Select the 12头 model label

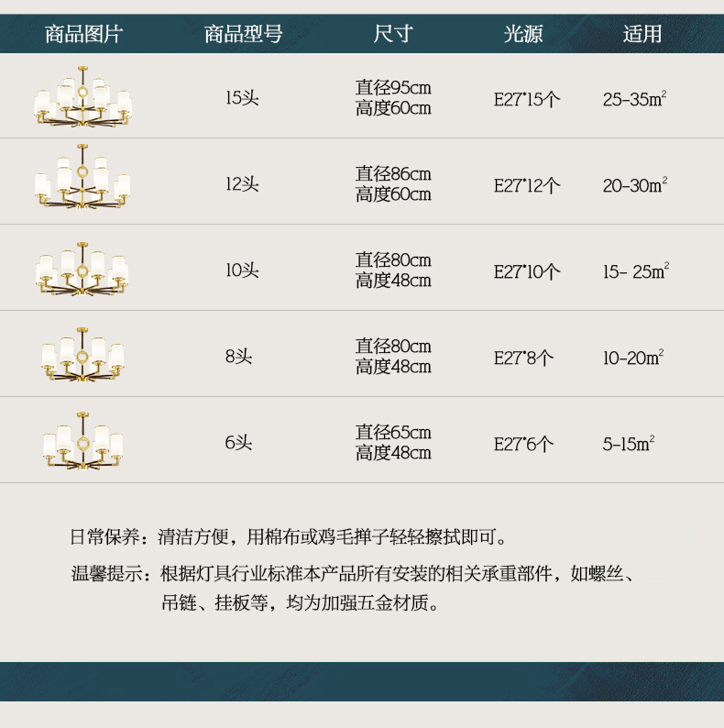pos(243,184)
